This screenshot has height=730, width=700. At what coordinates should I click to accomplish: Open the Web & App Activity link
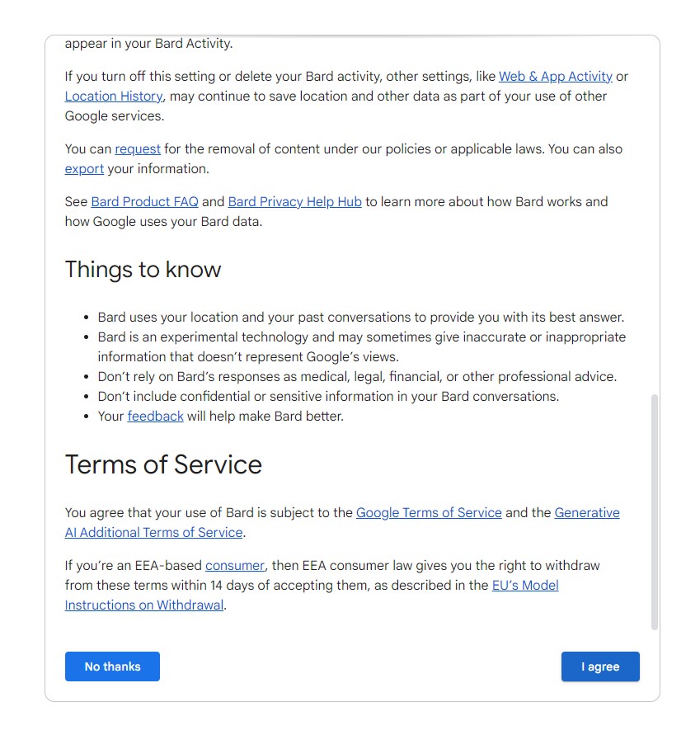(x=555, y=77)
